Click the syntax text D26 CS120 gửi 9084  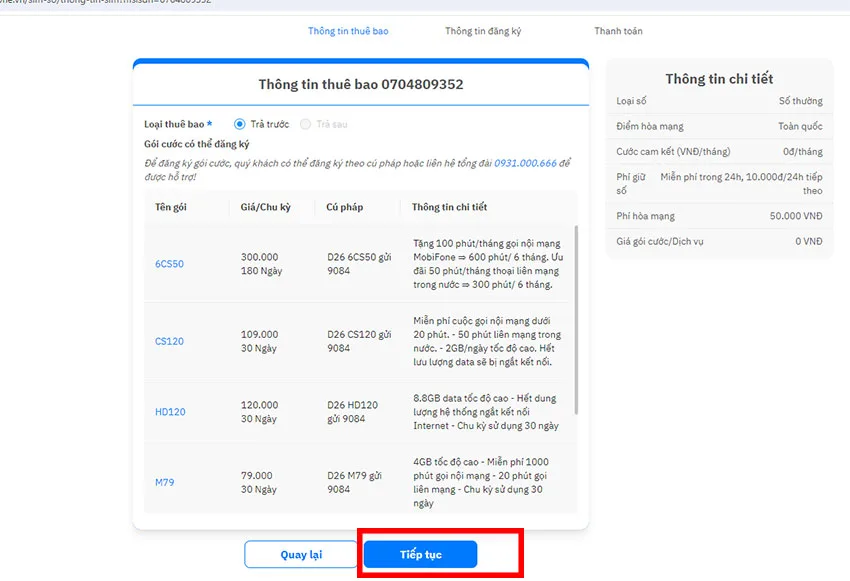pyautogui.click(x=359, y=341)
